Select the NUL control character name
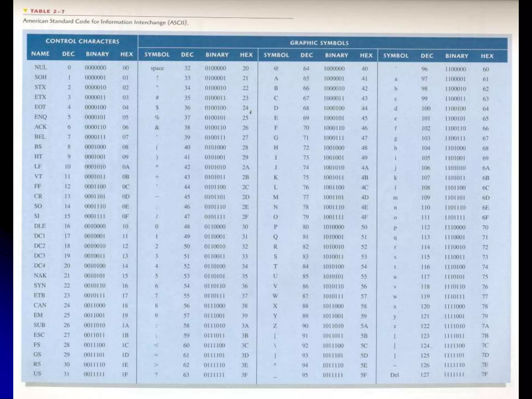Viewport: 532px width, 399px height. [x=41, y=67]
